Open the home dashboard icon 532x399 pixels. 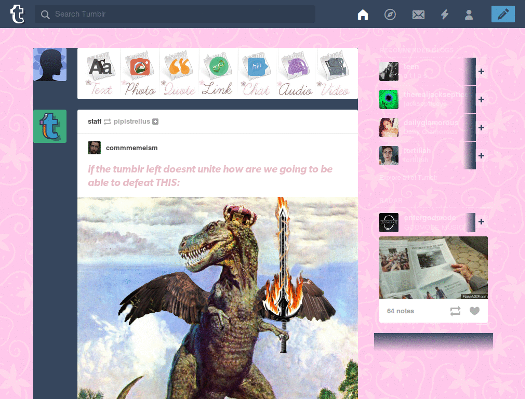click(363, 15)
